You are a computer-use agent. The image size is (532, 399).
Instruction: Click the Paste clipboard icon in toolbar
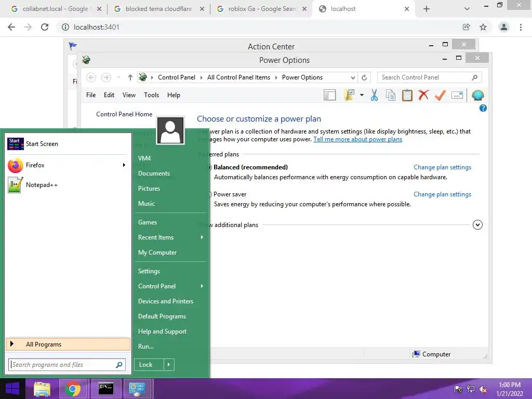click(407, 96)
